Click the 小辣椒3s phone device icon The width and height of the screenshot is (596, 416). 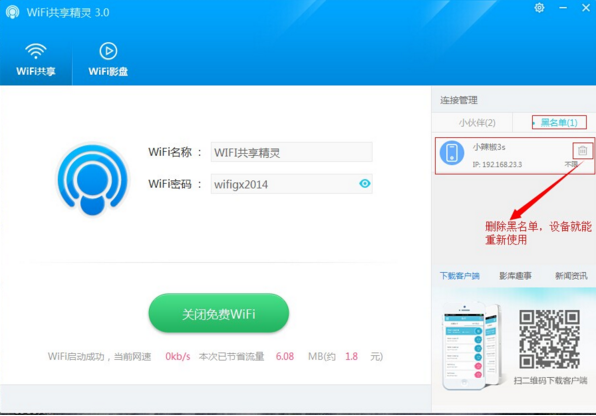[x=452, y=153]
